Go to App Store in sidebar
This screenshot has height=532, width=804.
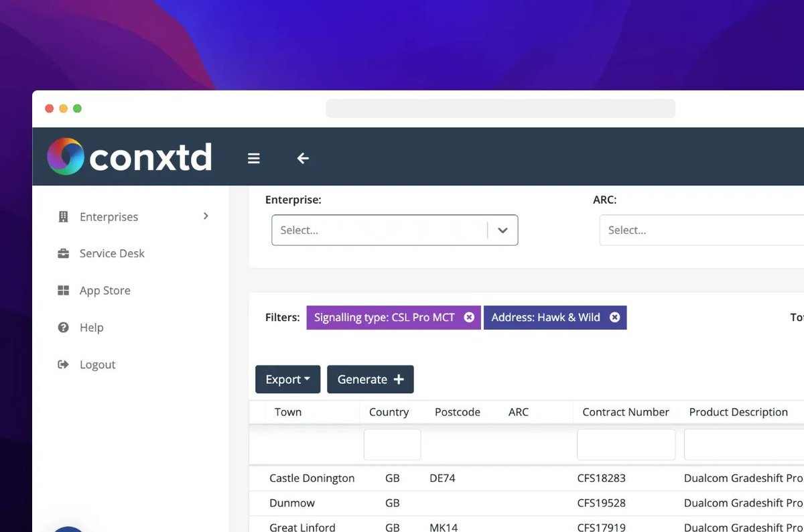pyautogui.click(x=105, y=290)
